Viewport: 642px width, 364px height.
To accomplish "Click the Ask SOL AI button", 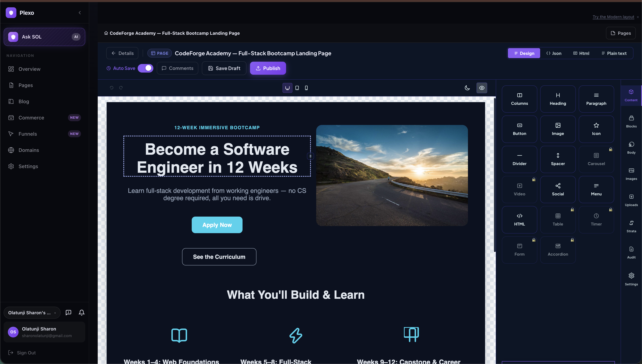I will (44, 37).
